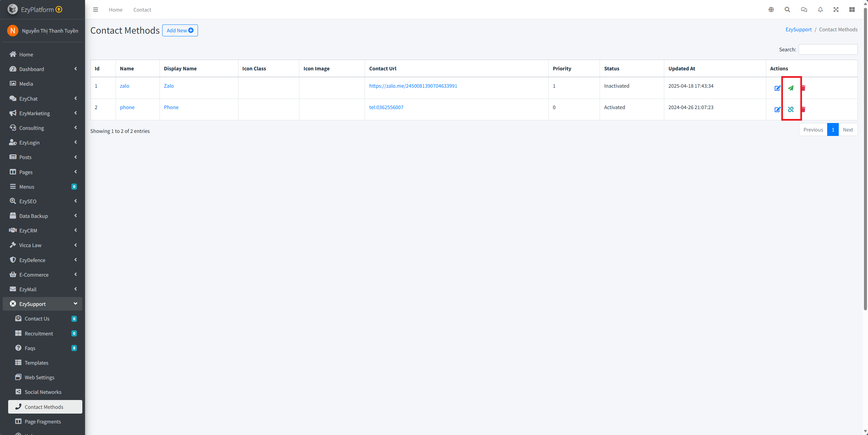The height and width of the screenshot is (435, 868).
Task: Collapse the EzySupport menu
Action: tap(43, 304)
